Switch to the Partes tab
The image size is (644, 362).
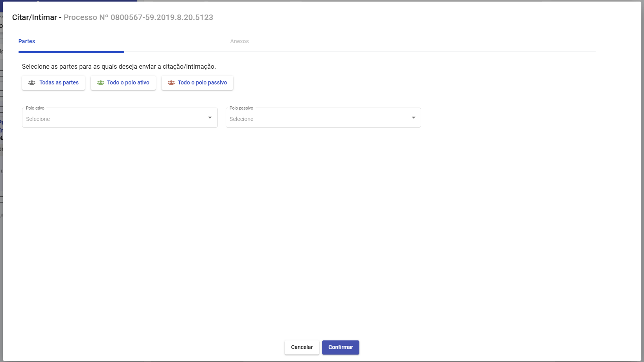(x=27, y=41)
